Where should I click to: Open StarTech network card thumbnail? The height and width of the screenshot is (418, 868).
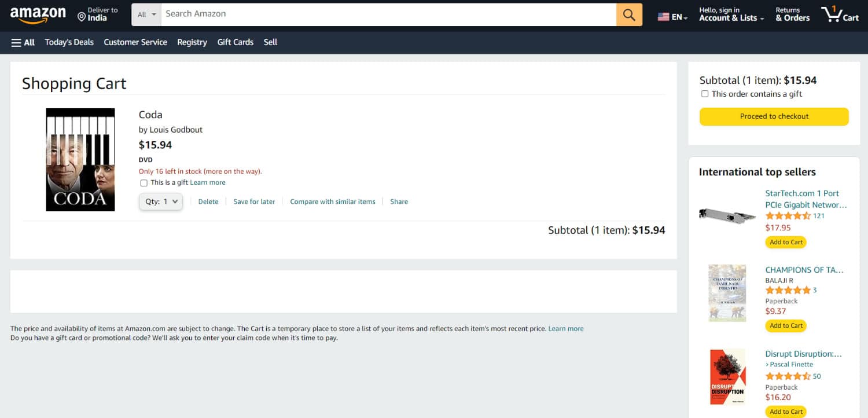[727, 215]
